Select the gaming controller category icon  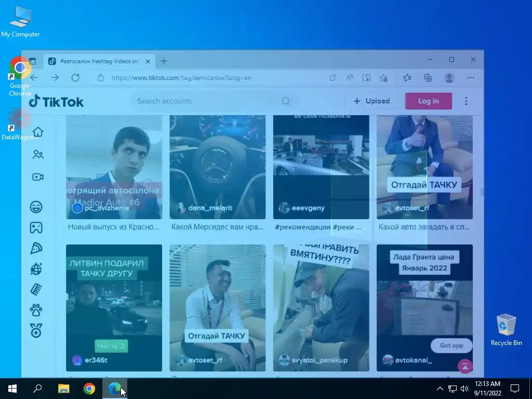[x=36, y=228]
